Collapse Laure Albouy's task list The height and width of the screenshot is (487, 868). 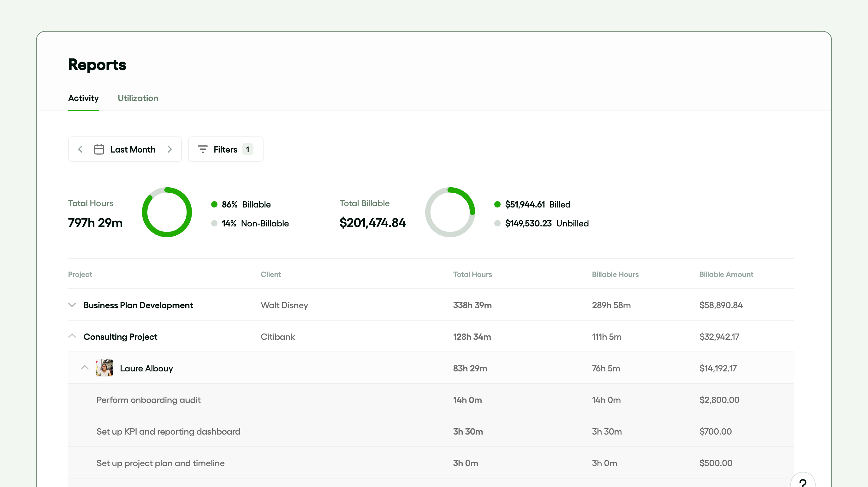coord(85,368)
